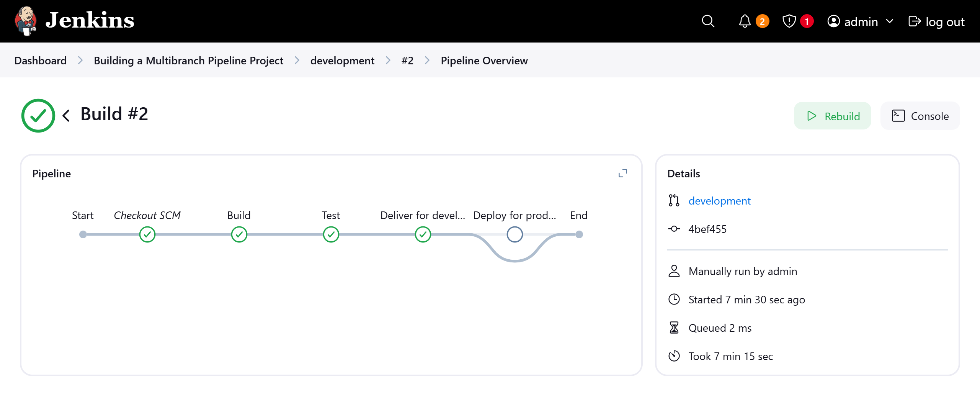Open the security shield warnings icon
This screenshot has height=393, width=980.
789,21
